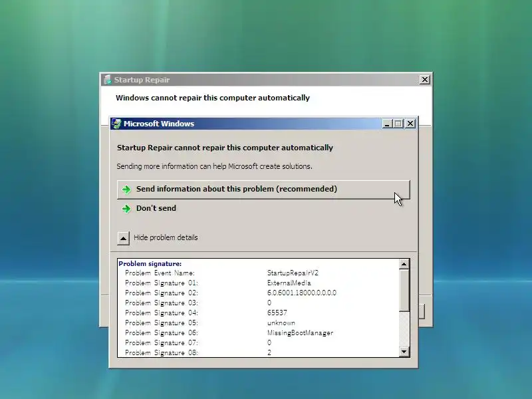Click scroll down arrow in problem details
Image resolution: width=532 pixels, height=399 pixels.
[x=404, y=352]
